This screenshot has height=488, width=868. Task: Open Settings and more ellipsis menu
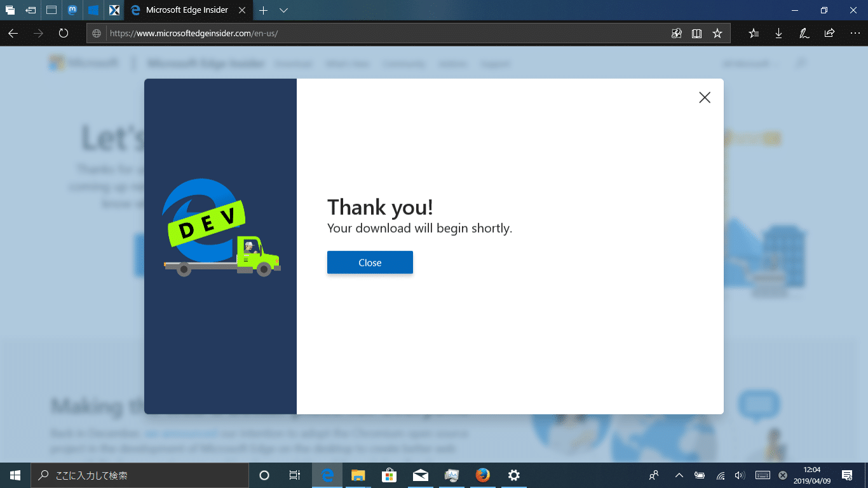tap(855, 34)
